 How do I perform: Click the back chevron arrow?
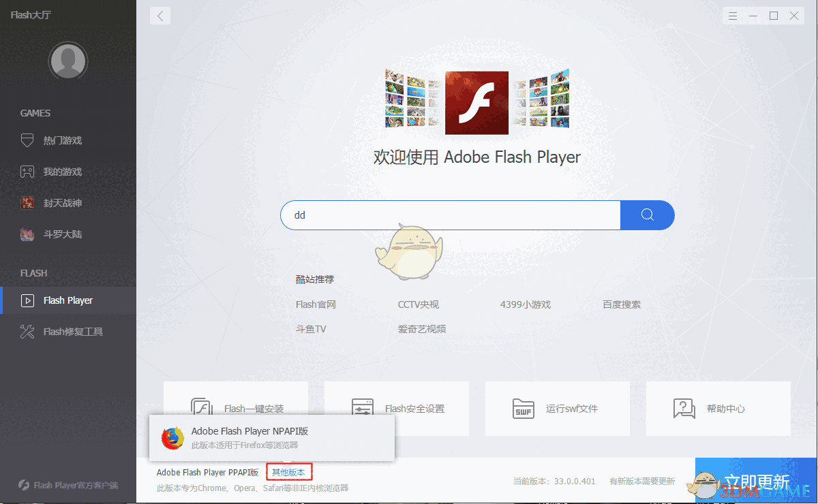click(160, 15)
